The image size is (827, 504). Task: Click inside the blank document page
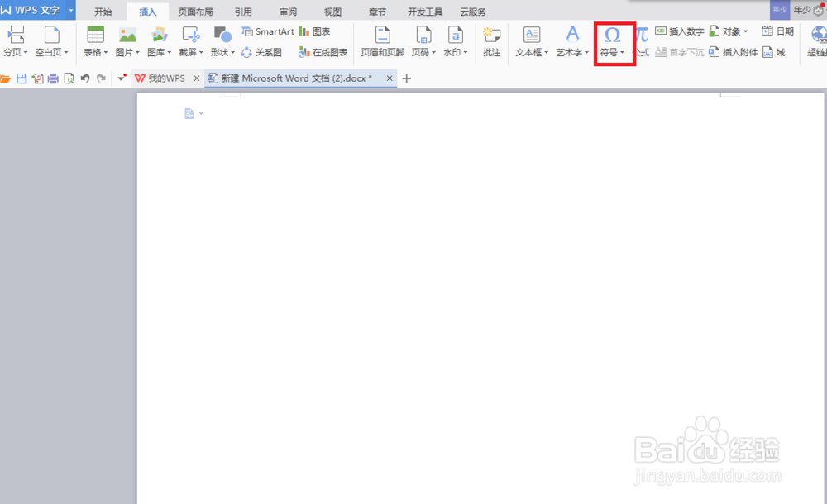tap(480, 298)
